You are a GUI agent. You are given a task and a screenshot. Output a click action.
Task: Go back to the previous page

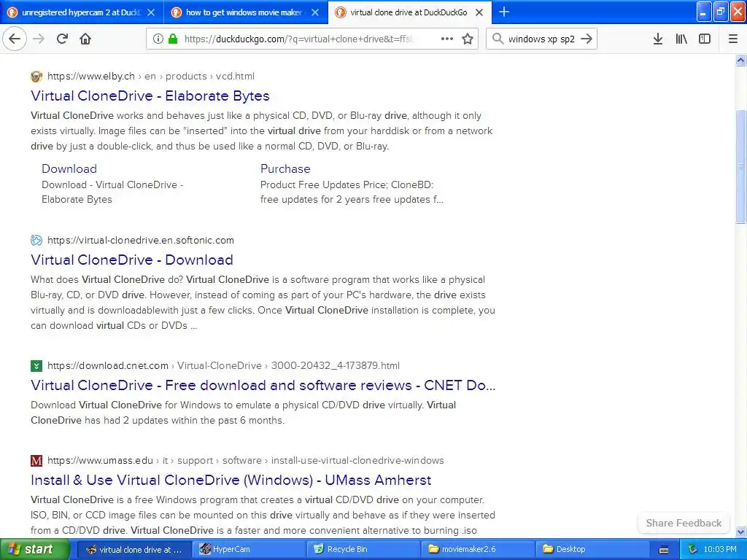click(x=15, y=39)
